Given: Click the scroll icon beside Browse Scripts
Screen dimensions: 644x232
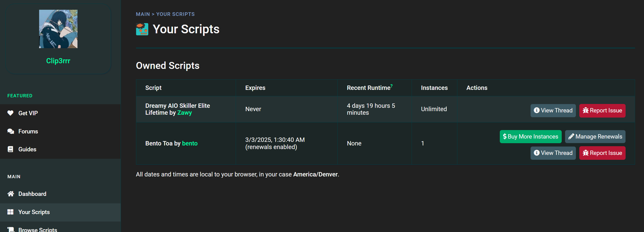Looking at the screenshot, I should (10, 229).
